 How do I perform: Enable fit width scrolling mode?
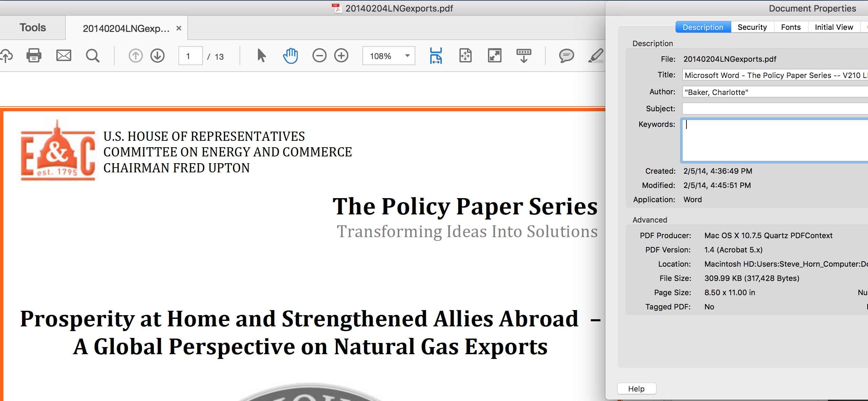pos(436,56)
